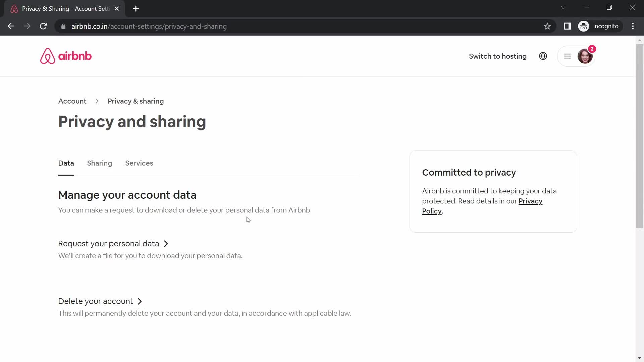Switch to the Sharing tab
The image size is (644, 362).
[99, 163]
